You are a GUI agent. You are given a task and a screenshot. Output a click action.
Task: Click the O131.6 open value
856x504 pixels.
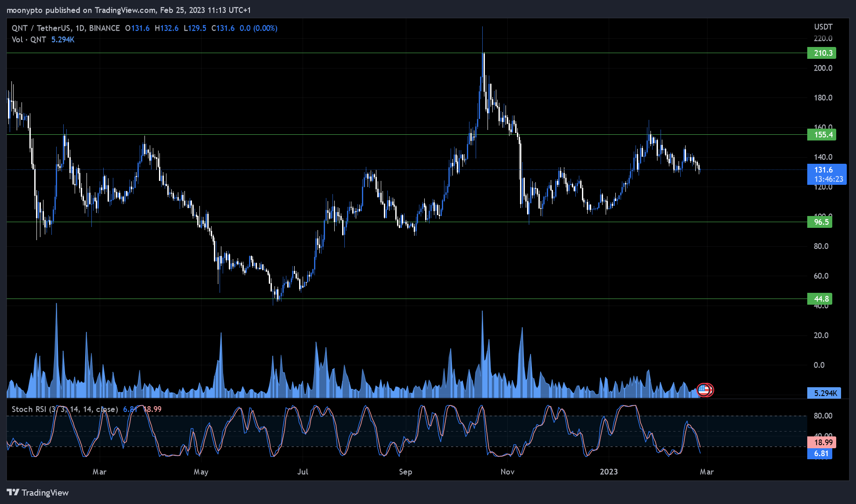137,28
